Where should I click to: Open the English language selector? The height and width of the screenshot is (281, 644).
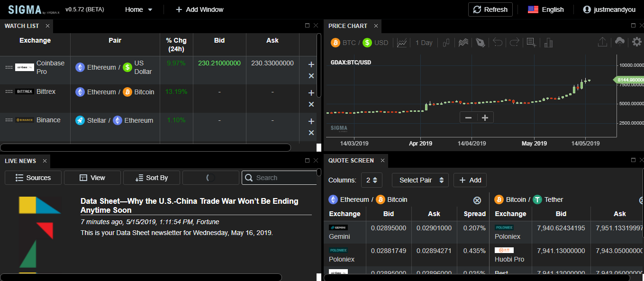click(x=545, y=9)
